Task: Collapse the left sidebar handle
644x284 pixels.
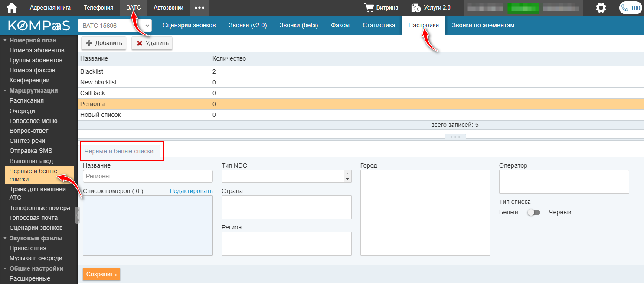Action: click(77, 215)
